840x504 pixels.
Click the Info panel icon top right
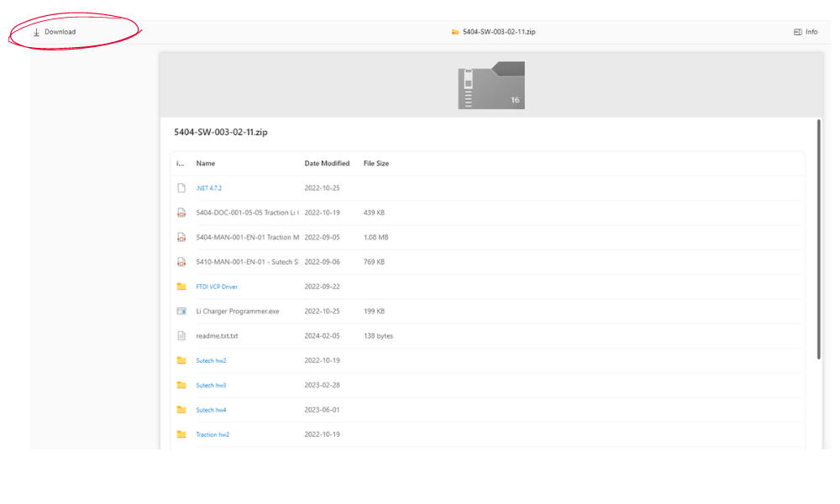point(796,31)
